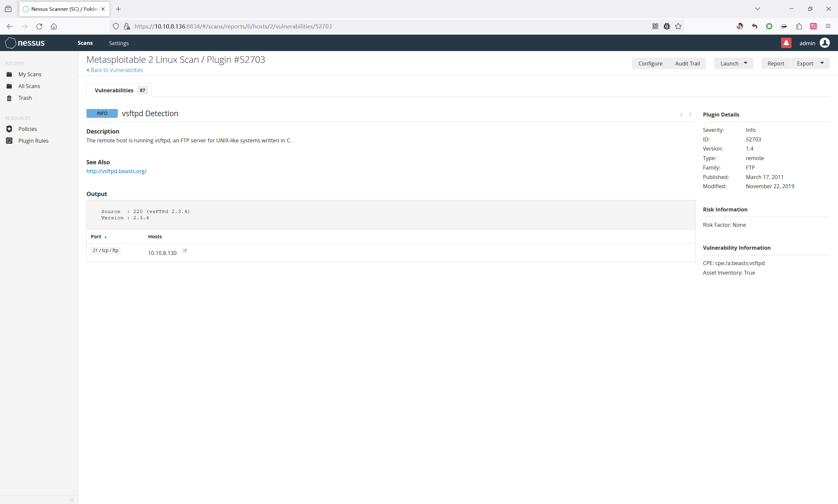Click the admin username label

click(807, 43)
